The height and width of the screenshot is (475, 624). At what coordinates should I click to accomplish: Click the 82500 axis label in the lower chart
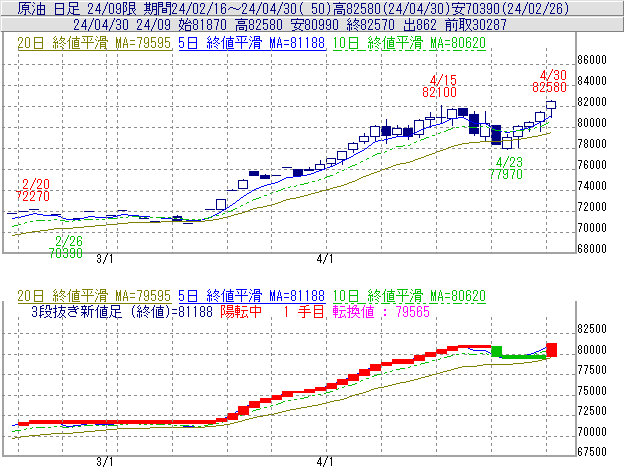[592, 329]
